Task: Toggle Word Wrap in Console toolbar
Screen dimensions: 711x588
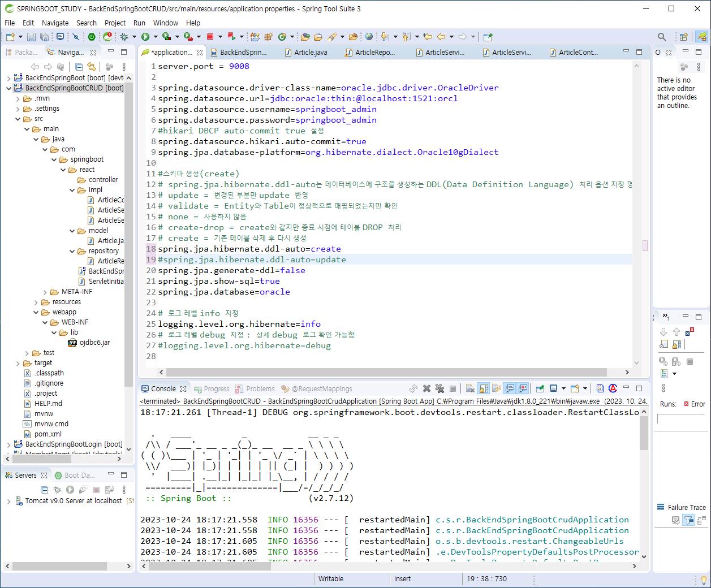Action: point(497,388)
